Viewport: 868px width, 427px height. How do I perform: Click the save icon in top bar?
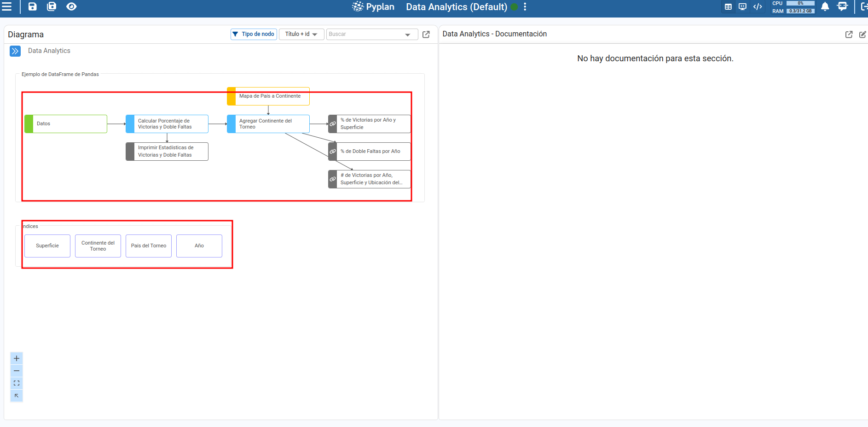(x=32, y=6)
